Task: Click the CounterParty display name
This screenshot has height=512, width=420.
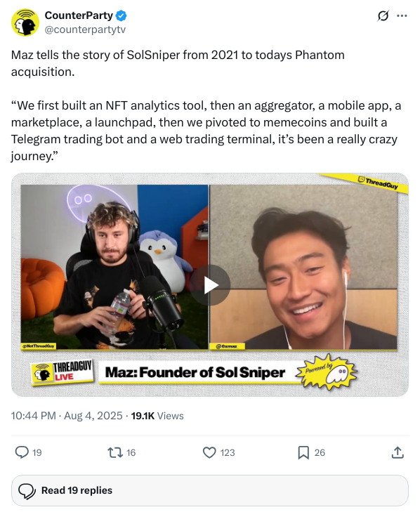Action: pos(79,15)
